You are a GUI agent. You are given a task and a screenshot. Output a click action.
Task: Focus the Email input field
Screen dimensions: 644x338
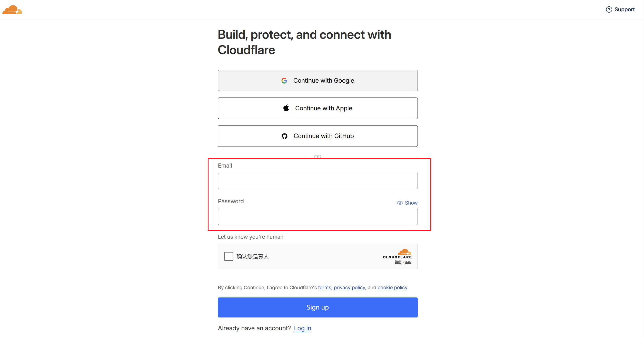point(318,181)
